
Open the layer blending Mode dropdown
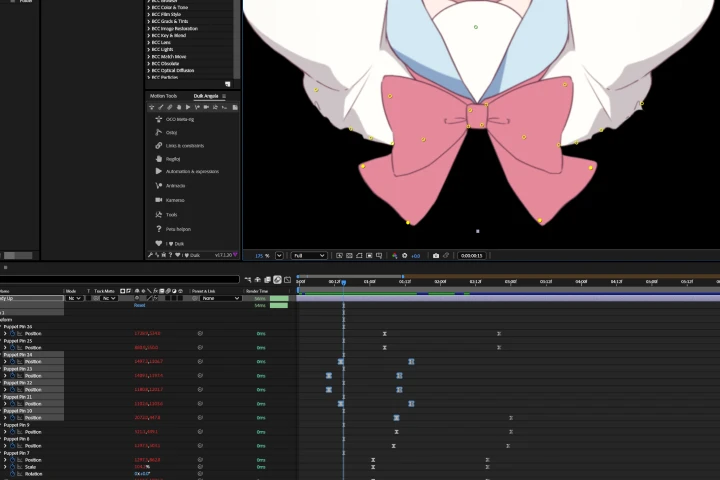tap(74, 298)
